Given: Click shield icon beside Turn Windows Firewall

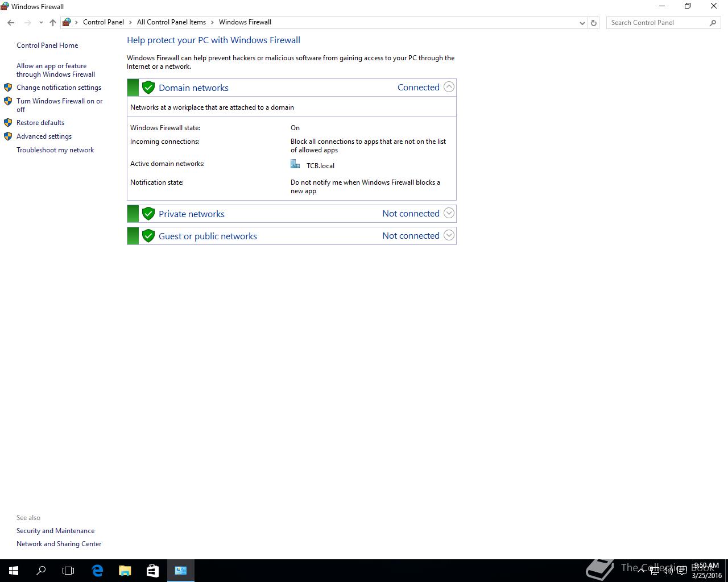Looking at the screenshot, I should [x=8, y=101].
